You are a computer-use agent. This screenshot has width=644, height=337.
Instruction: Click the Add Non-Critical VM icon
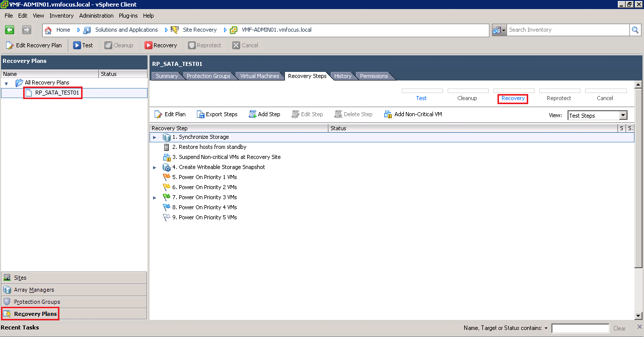pyautogui.click(x=388, y=114)
